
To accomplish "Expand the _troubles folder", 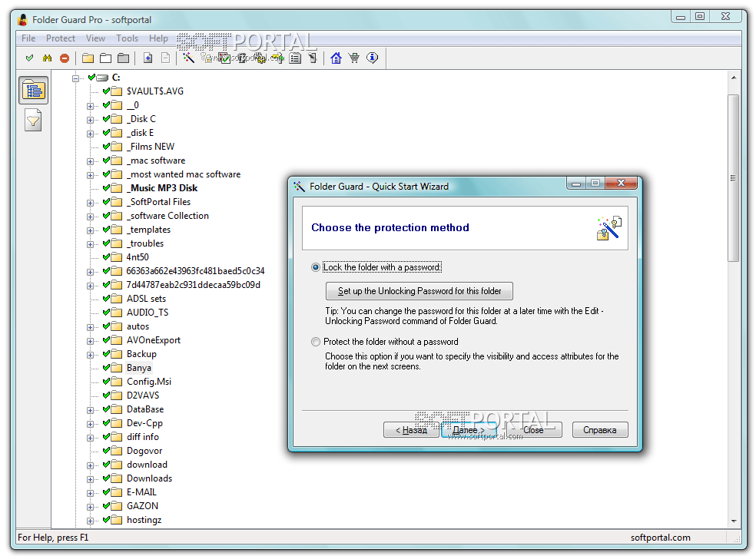I will pyautogui.click(x=90, y=244).
